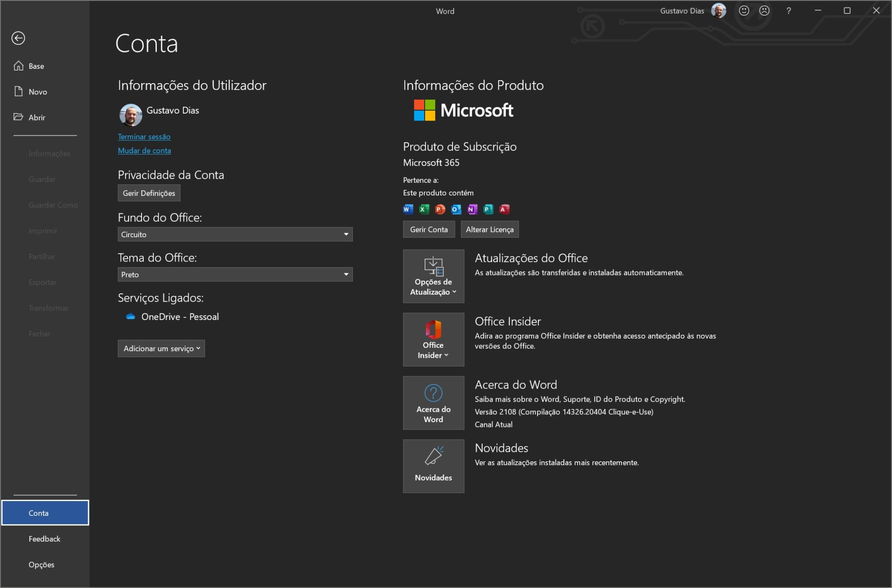The width and height of the screenshot is (892, 588).
Task: Click the Alterar Licença button
Action: [490, 229]
